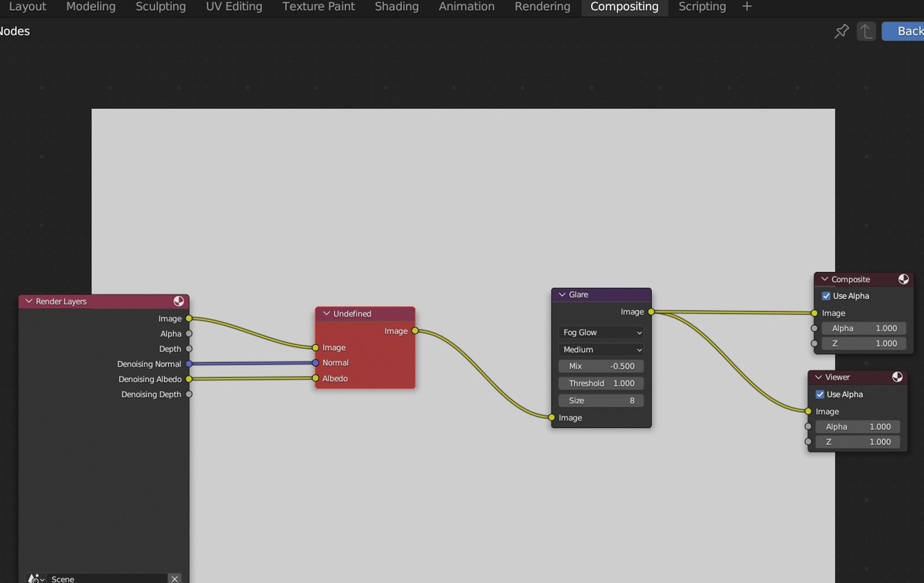Switch to the Shading workspace tab
924x583 pixels.
[x=397, y=6]
